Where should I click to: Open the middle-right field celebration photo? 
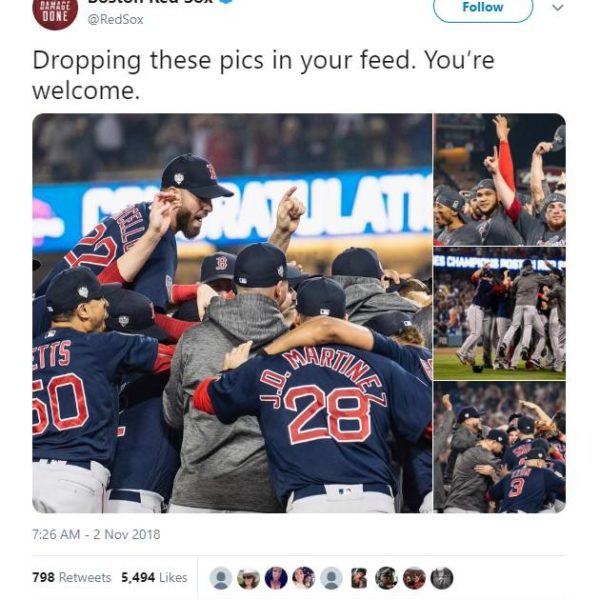coord(500,313)
